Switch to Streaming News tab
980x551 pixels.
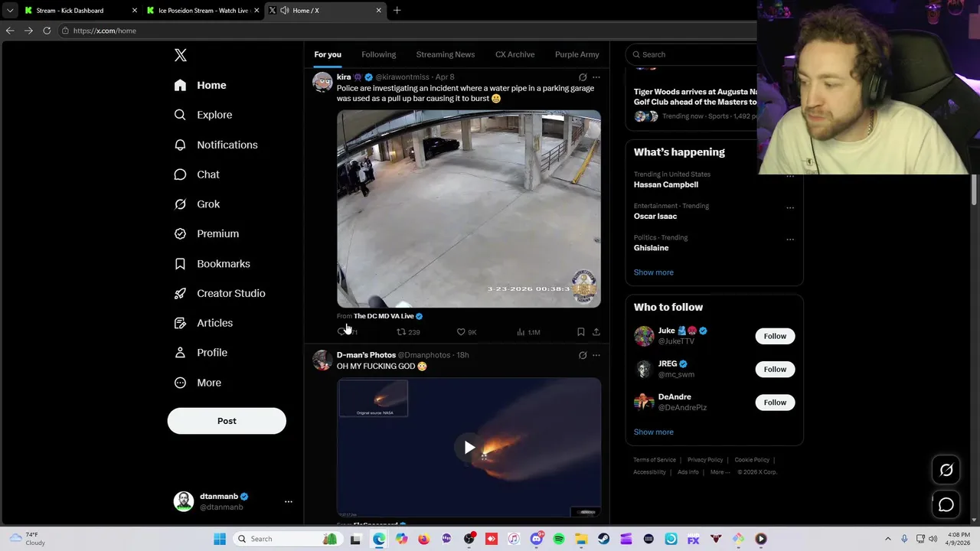(446, 54)
